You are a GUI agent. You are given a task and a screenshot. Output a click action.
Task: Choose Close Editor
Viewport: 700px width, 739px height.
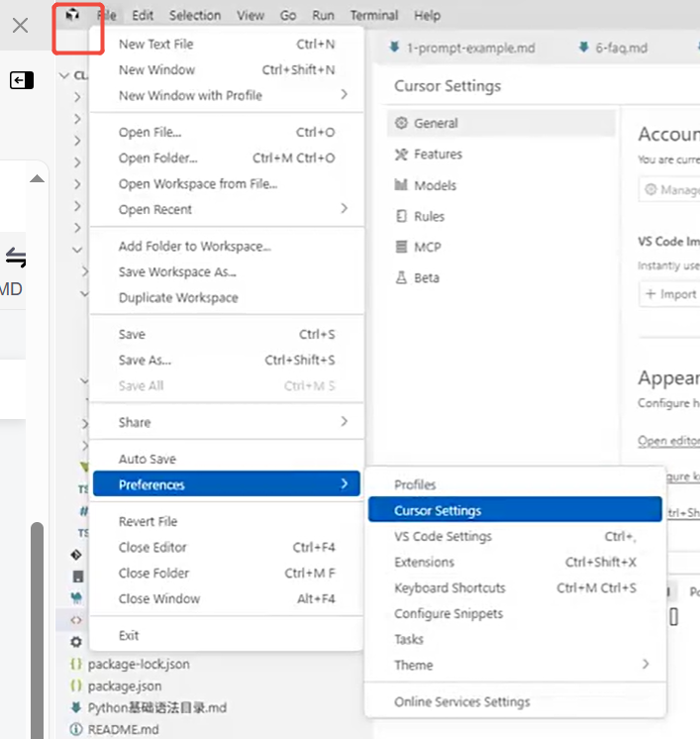click(227, 547)
